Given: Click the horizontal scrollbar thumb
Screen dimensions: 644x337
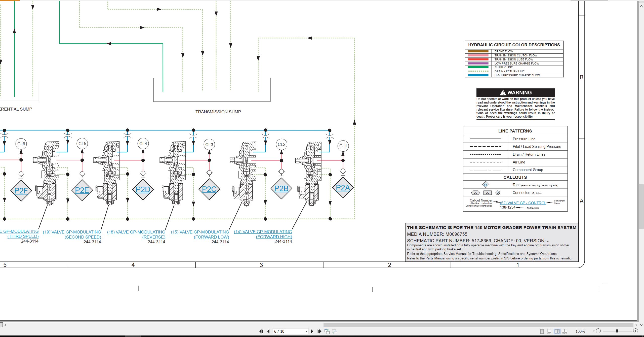Looking at the screenshot, I should (478, 325).
